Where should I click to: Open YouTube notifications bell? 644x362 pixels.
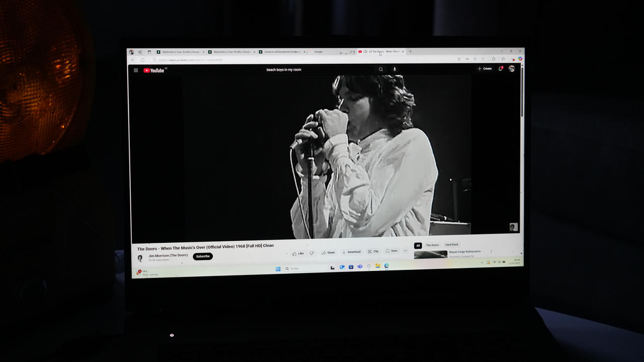pos(500,69)
